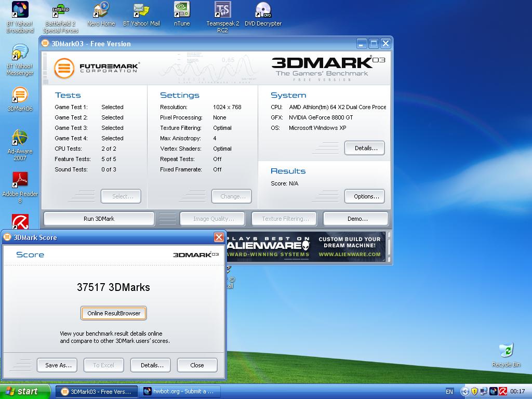
Task: Click the Close button in the score dialog
Action: [x=197, y=365]
